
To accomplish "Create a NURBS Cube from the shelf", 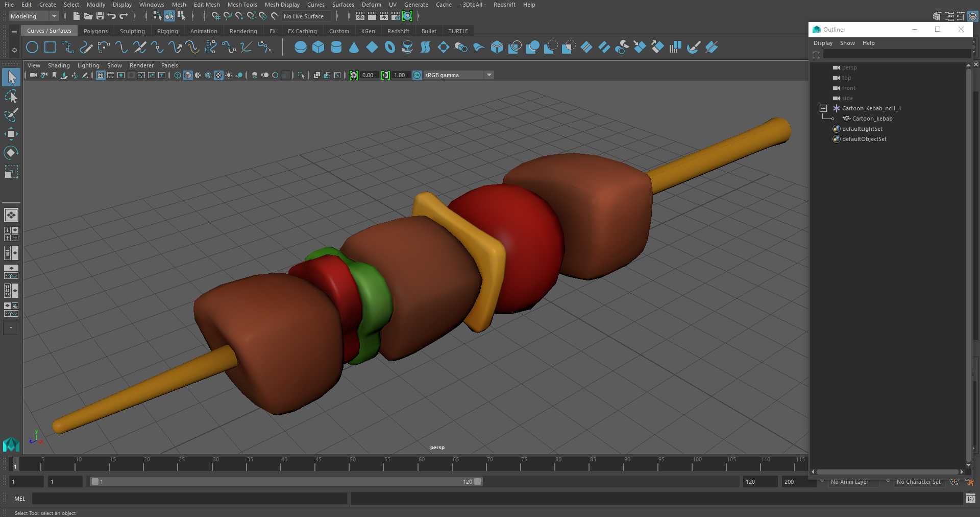I will click(318, 48).
